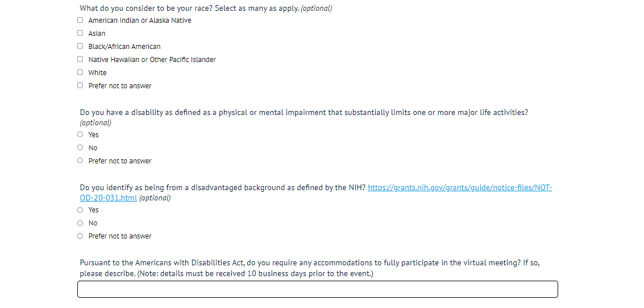Click the accommodations description text field
Image resolution: width=644 pixels, height=308 pixels.
click(317, 289)
